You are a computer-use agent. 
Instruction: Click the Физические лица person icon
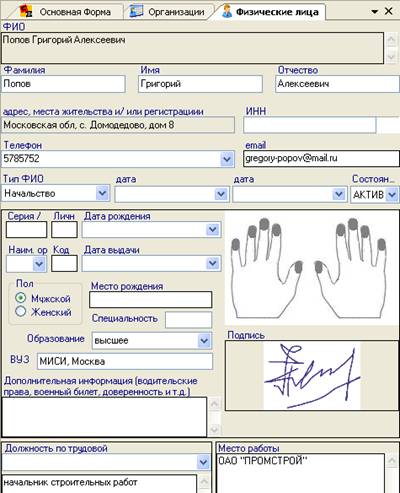227,11
